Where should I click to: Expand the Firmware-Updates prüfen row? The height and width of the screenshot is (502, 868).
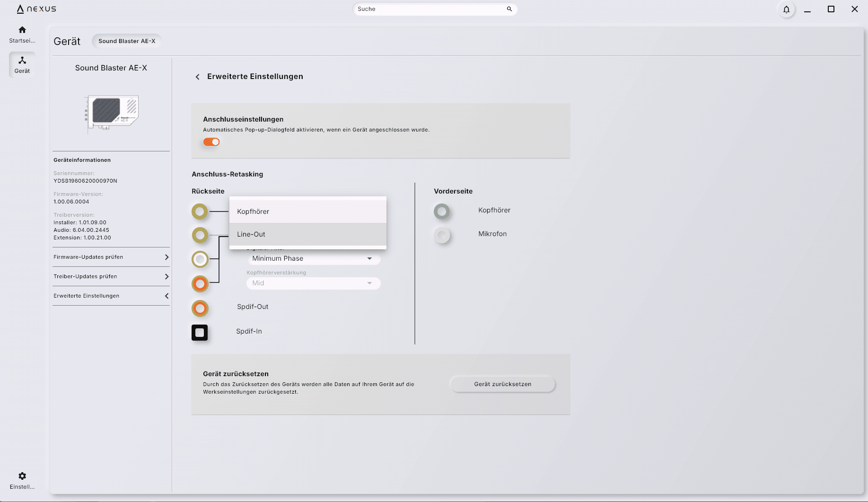(x=111, y=257)
